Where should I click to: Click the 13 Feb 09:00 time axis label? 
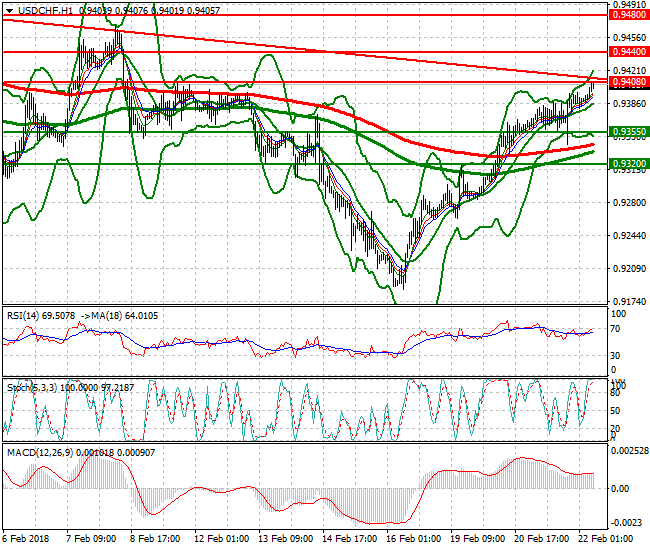point(286,539)
